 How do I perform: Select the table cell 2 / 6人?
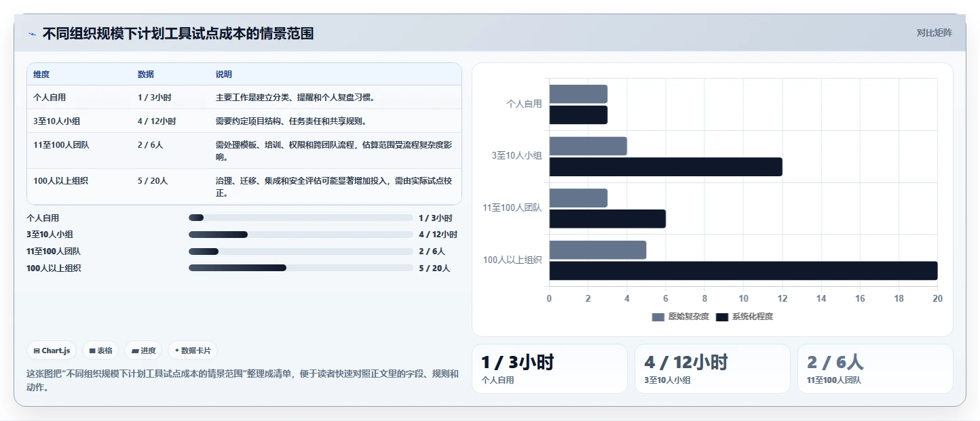click(150, 144)
